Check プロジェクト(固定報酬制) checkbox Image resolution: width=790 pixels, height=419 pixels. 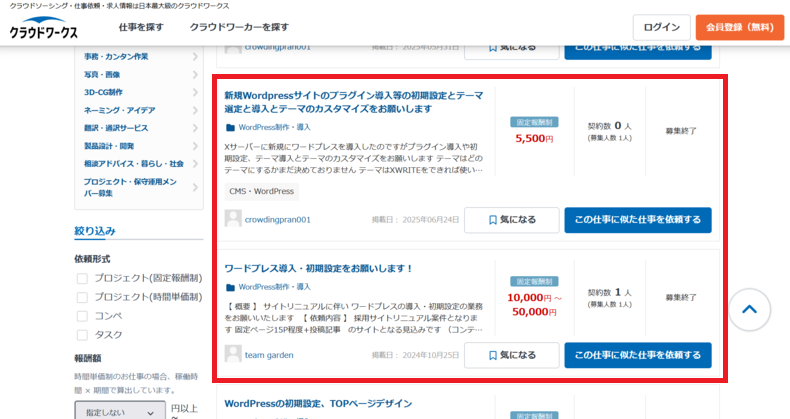coord(82,278)
